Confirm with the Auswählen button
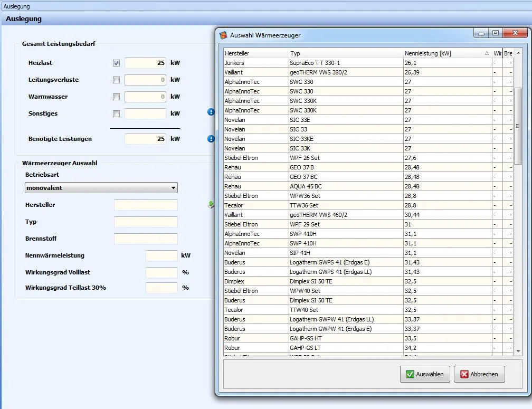 point(425,374)
